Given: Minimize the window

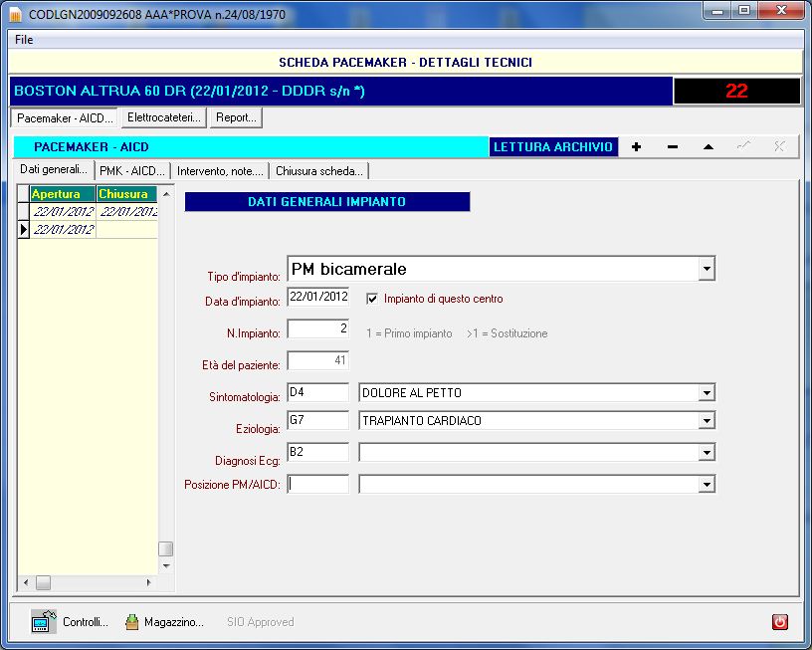Looking at the screenshot, I should pos(717,10).
